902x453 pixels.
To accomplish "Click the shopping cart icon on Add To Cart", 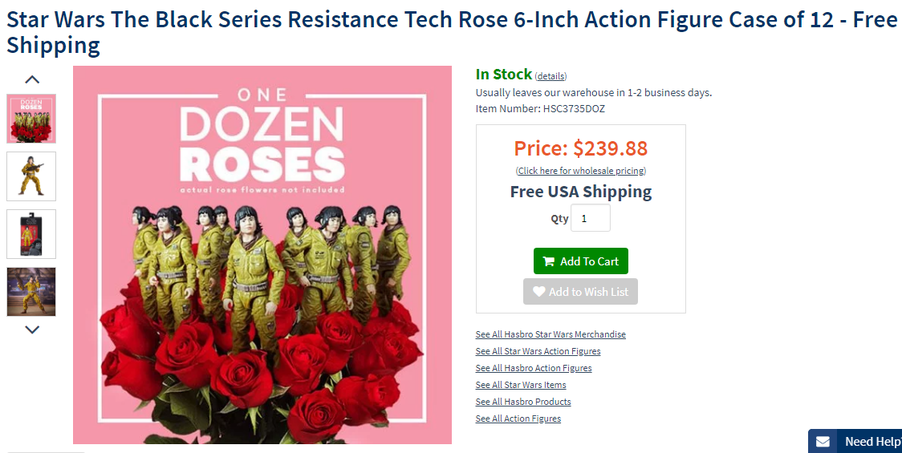I will coord(548,262).
